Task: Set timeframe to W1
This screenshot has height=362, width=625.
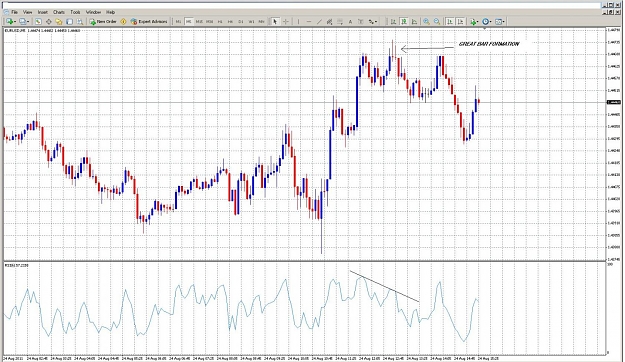Action: coord(251,22)
